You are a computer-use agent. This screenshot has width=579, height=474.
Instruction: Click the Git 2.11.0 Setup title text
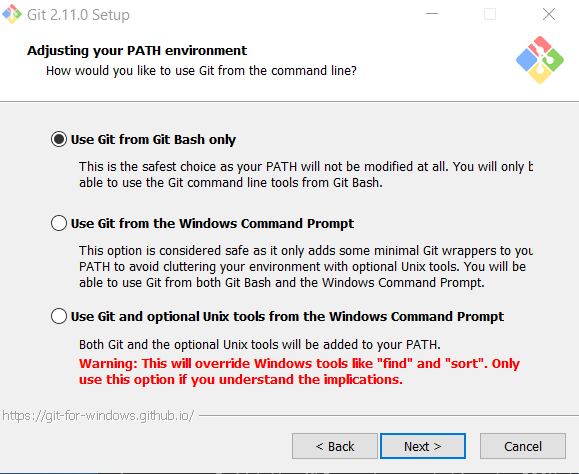[x=78, y=15]
